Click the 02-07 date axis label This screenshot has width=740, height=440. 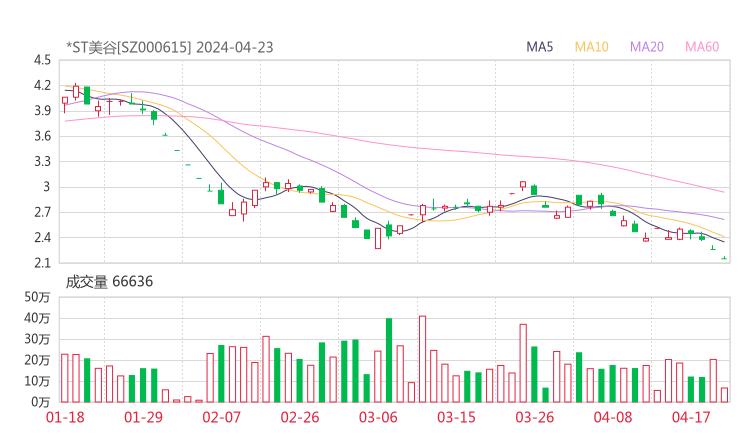(x=221, y=417)
